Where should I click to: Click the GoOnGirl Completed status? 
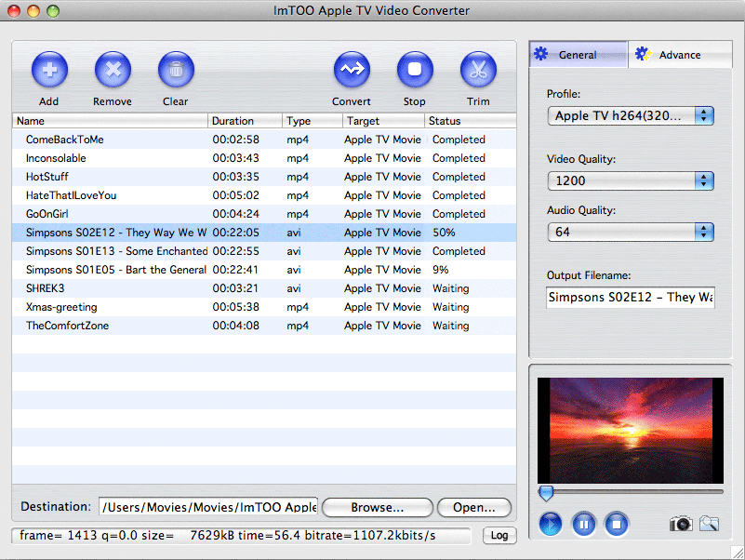click(x=459, y=214)
